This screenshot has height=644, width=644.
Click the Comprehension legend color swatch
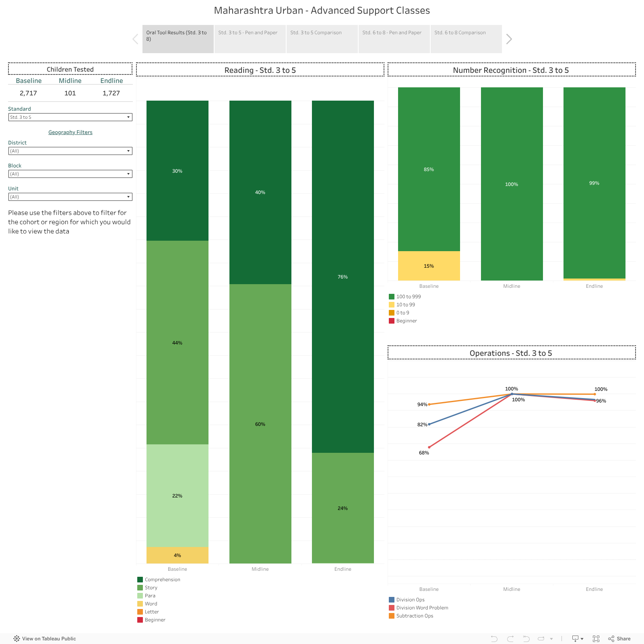140,580
